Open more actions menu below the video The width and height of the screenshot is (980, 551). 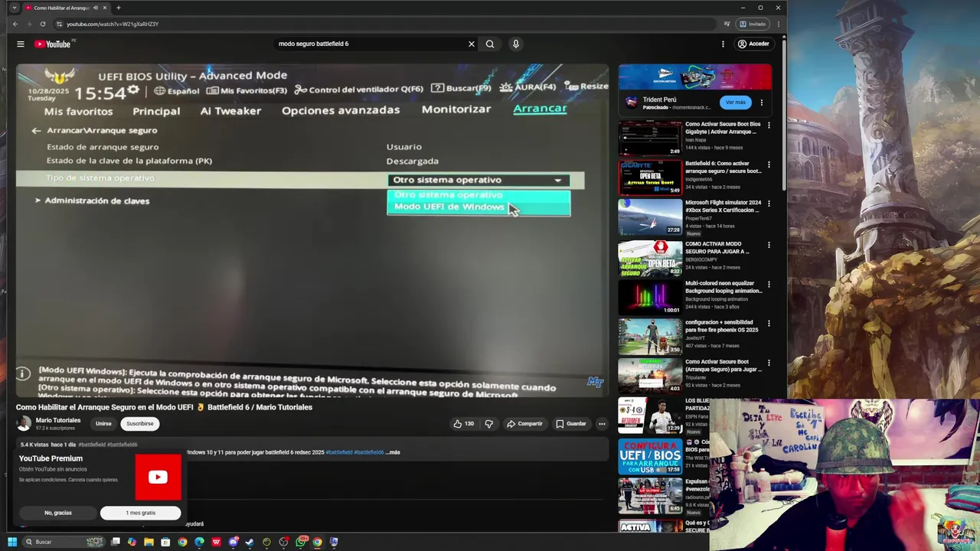(x=602, y=423)
